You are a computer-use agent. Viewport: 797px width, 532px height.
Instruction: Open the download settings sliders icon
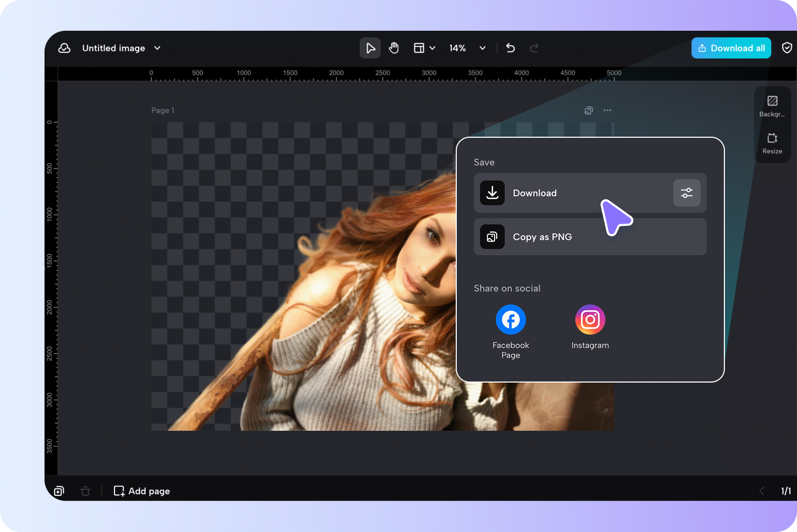(x=687, y=193)
